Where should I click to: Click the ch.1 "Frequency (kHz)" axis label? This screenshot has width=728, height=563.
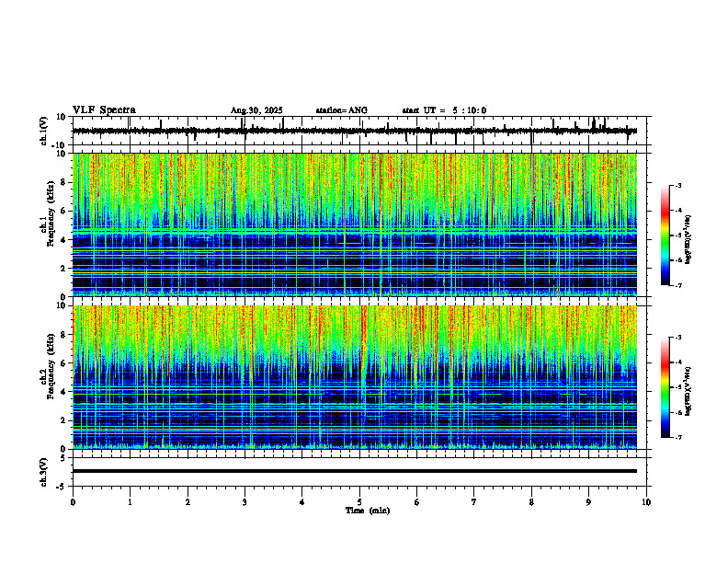click(x=51, y=214)
